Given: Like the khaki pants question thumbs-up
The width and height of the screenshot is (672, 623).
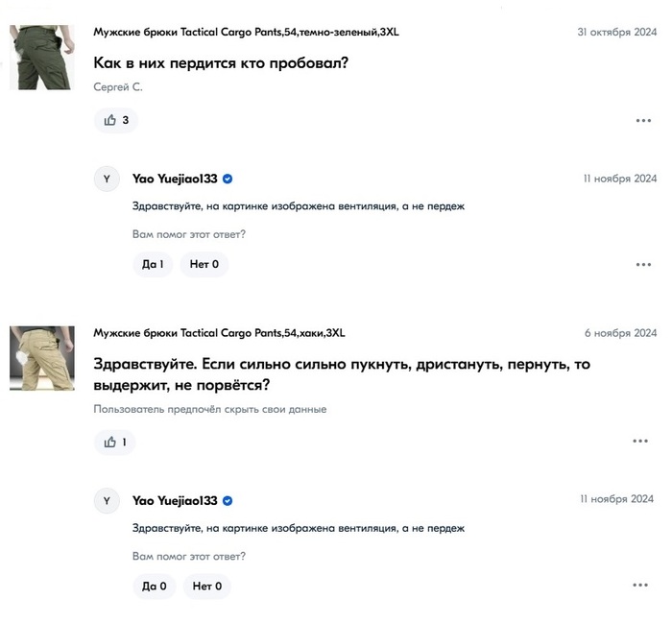Looking at the screenshot, I should click(114, 442).
